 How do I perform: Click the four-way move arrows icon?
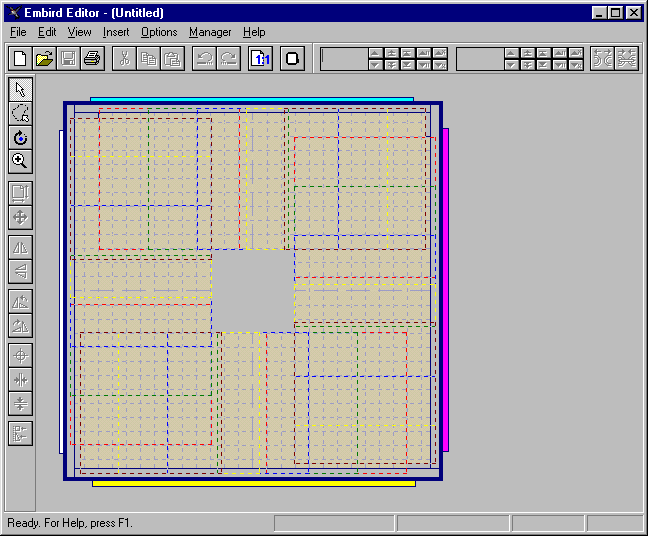pos(20,217)
